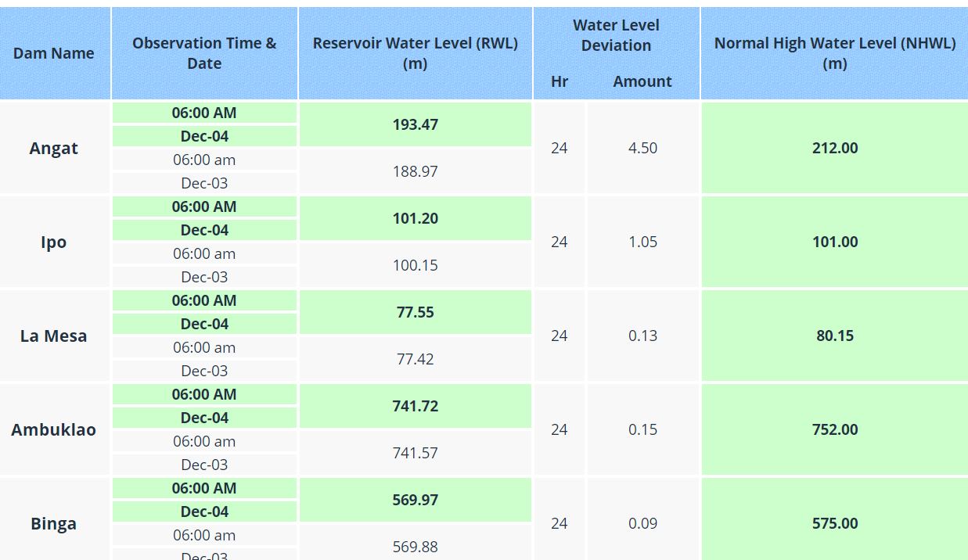This screenshot has height=560, width=968.
Task: Select the La Mesa dam row label
Action: (x=53, y=336)
